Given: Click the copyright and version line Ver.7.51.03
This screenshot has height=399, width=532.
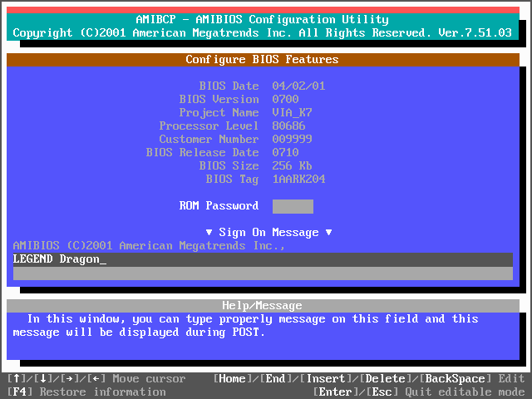Looking at the screenshot, I should 263,33.
